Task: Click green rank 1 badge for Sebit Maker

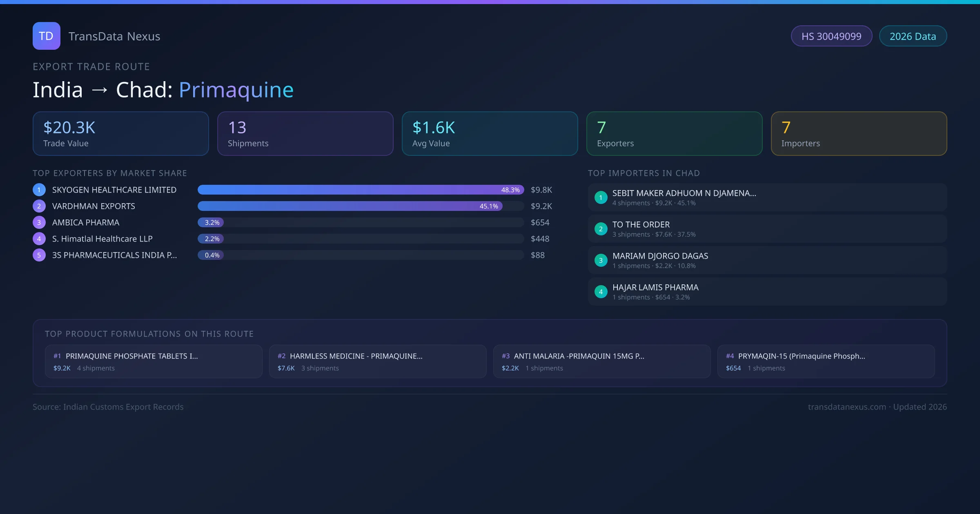Action: 601,197
